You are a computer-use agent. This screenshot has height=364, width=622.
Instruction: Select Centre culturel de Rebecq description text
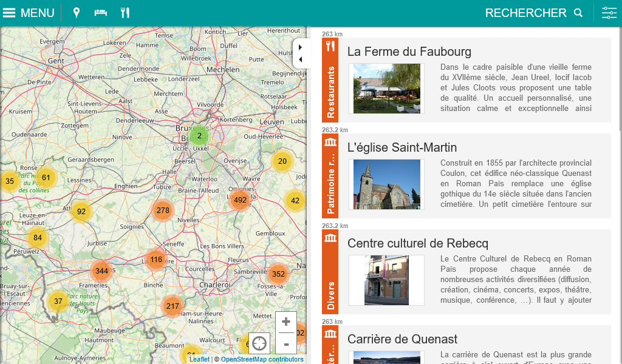(x=516, y=279)
